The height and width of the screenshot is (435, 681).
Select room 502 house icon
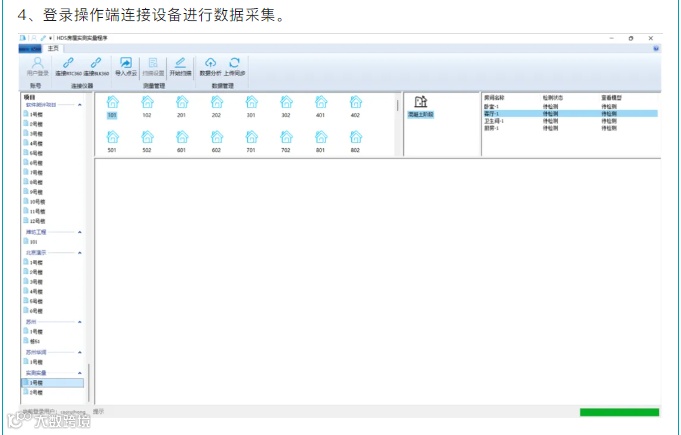point(147,137)
